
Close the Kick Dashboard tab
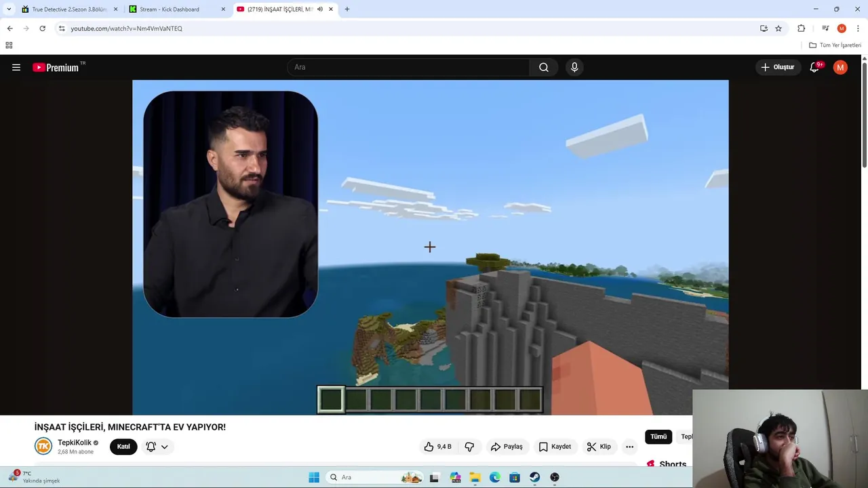223,9
